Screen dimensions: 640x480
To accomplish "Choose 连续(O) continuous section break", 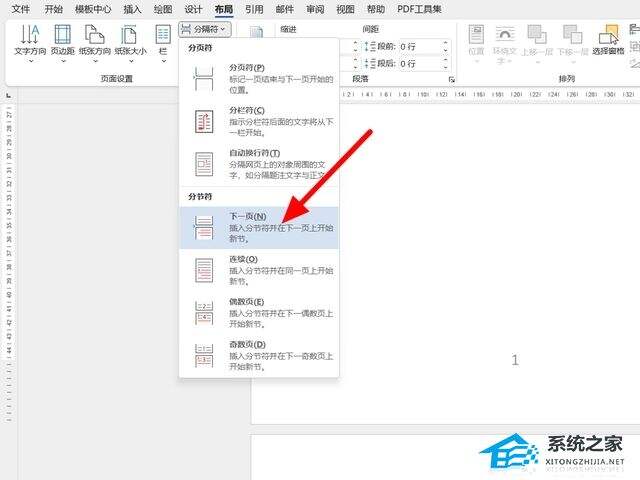I will (x=259, y=270).
